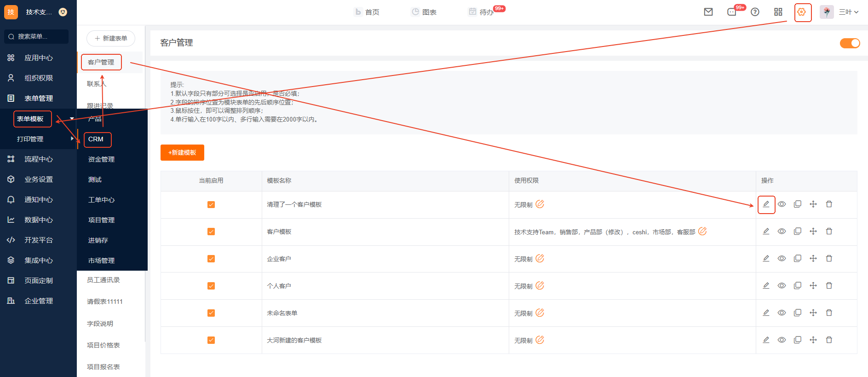Edit permissions icon beside 客户模板 departments
Viewport: 868px width, 377px height.
(702, 232)
